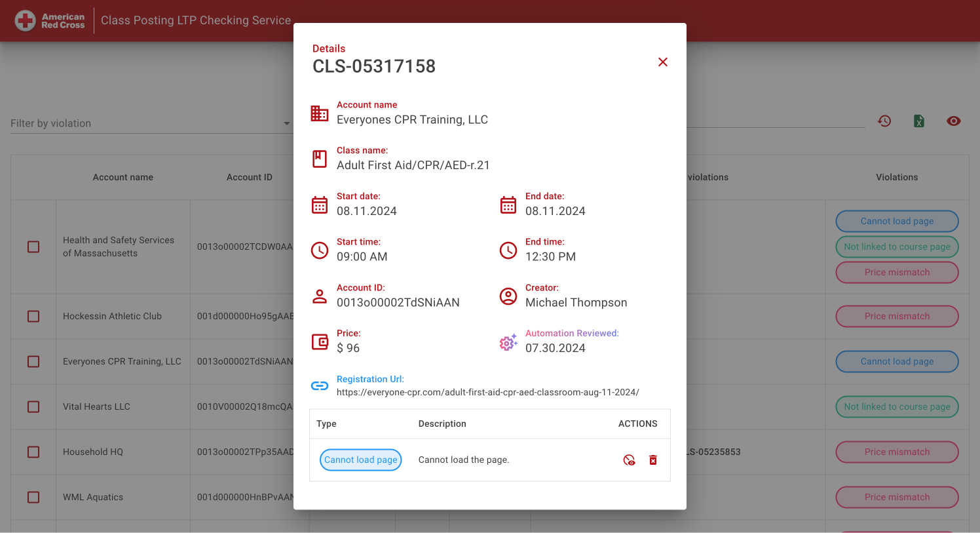The image size is (980, 533).
Task: Click the Account name column header
Action: click(x=123, y=177)
